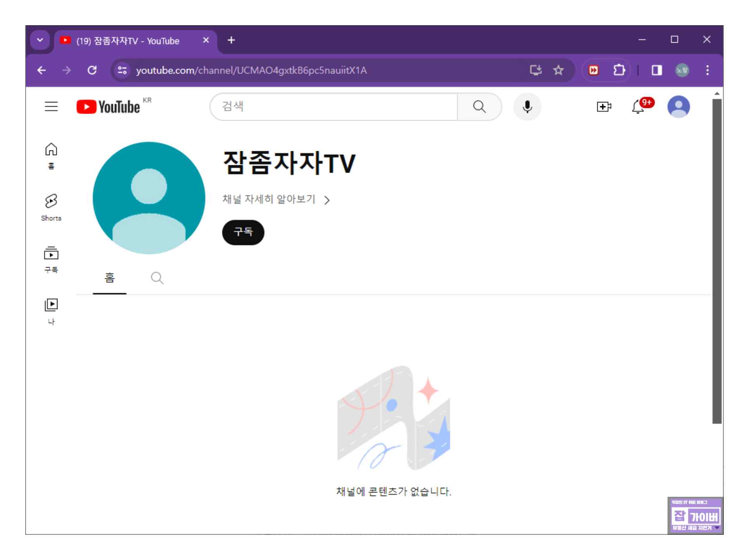Click into the 검색 search field
Screen dimensions: 749x560
tap(334, 107)
